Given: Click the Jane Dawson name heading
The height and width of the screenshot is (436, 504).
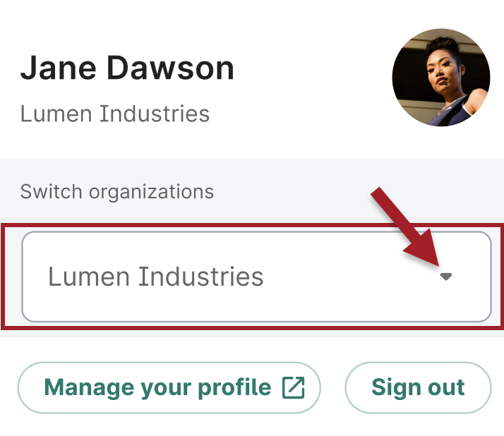Looking at the screenshot, I should click(127, 68).
